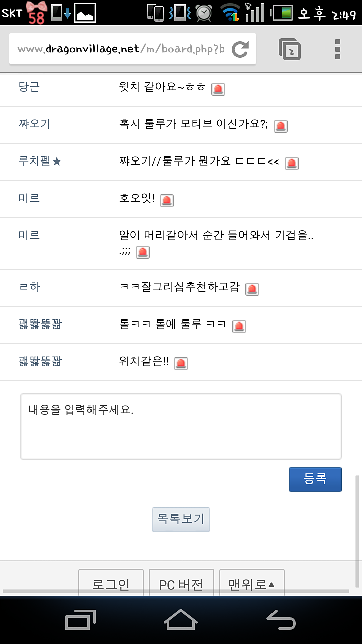The width and height of the screenshot is (362, 644).
Task: Report 루치펠★'s comment with siren icon
Action: (292, 164)
